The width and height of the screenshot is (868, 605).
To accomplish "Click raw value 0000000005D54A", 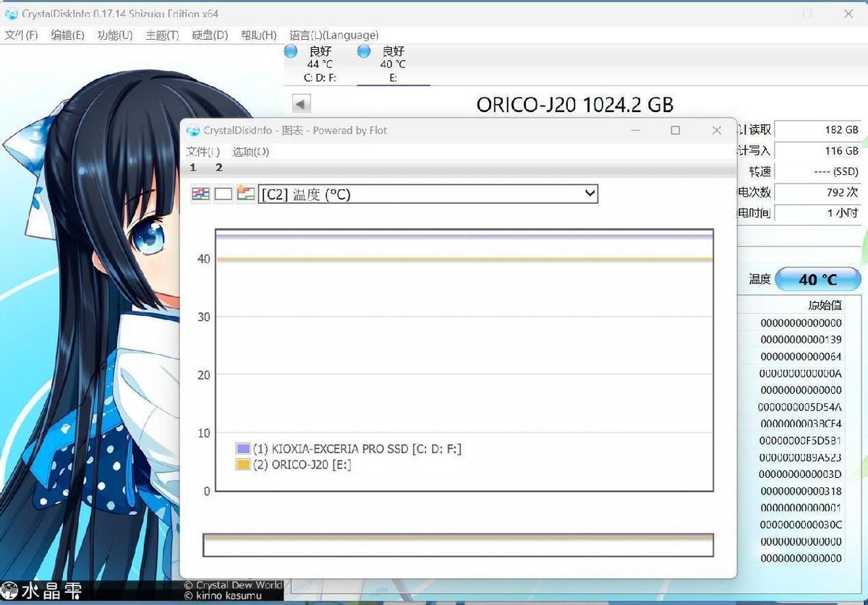I will (801, 407).
